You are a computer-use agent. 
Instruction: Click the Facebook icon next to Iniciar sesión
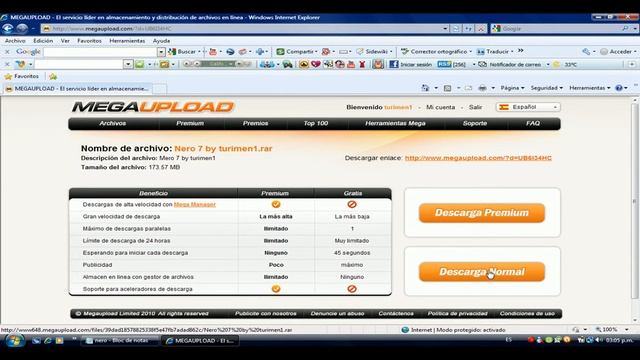click(393, 64)
